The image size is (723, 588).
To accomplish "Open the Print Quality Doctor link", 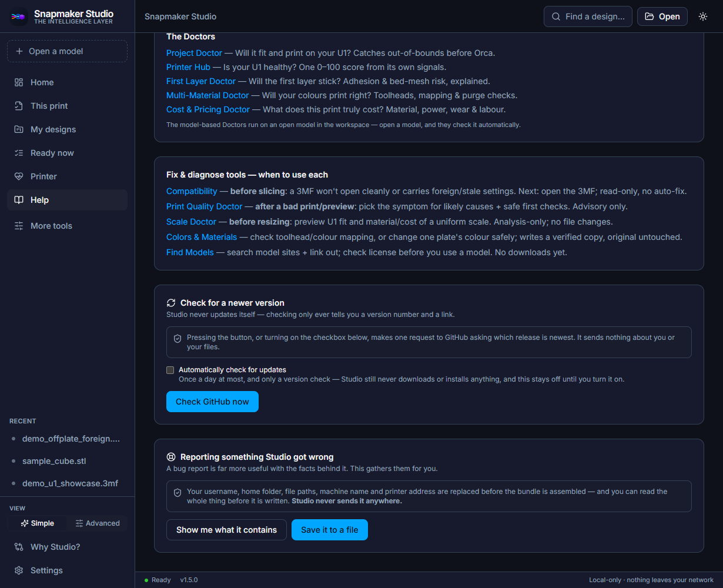I will point(204,206).
